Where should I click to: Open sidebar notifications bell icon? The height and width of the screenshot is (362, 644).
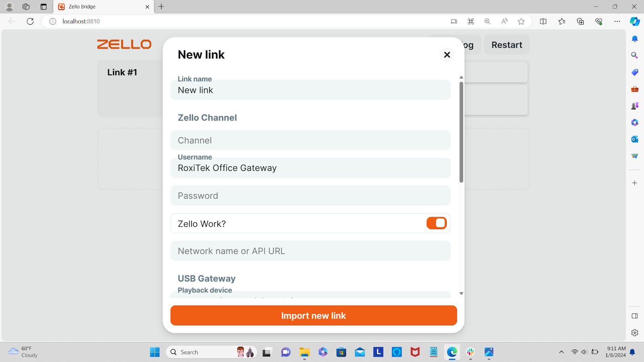(x=635, y=39)
